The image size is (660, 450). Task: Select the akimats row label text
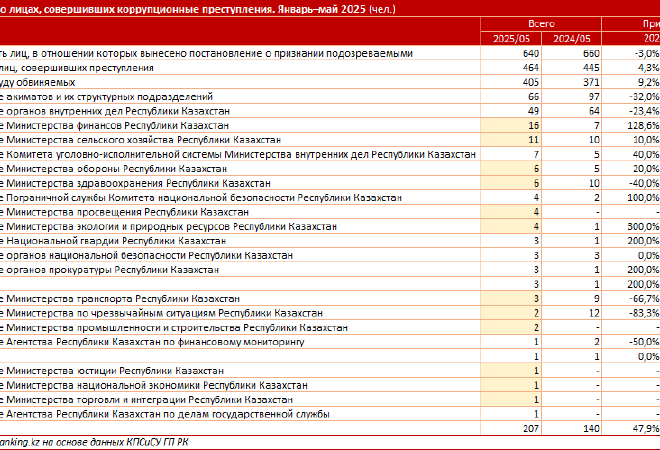[106, 97]
